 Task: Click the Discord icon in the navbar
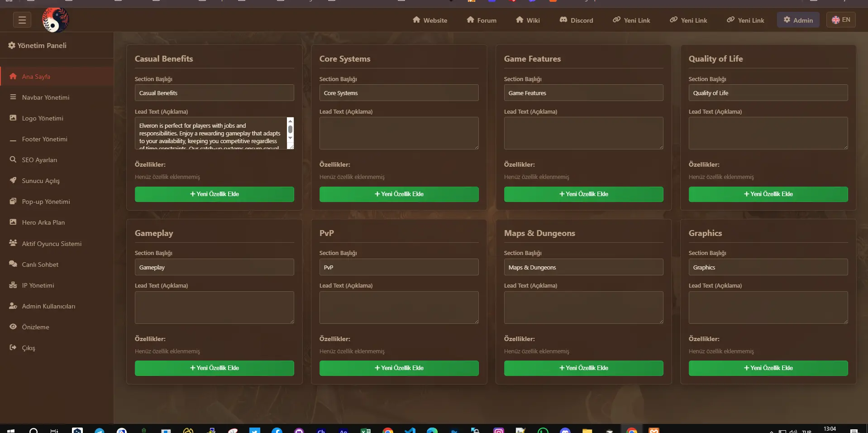pyautogui.click(x=563, y=20)
